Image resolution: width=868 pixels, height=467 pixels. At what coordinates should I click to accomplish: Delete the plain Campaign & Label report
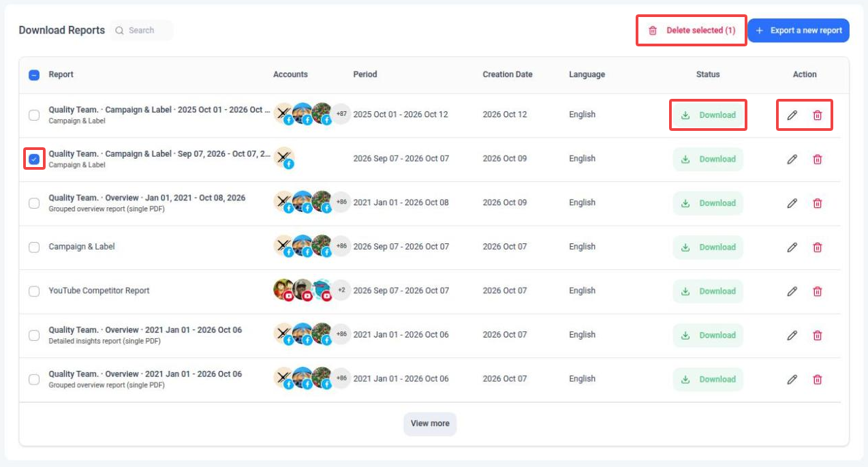[x=818, y=247]
